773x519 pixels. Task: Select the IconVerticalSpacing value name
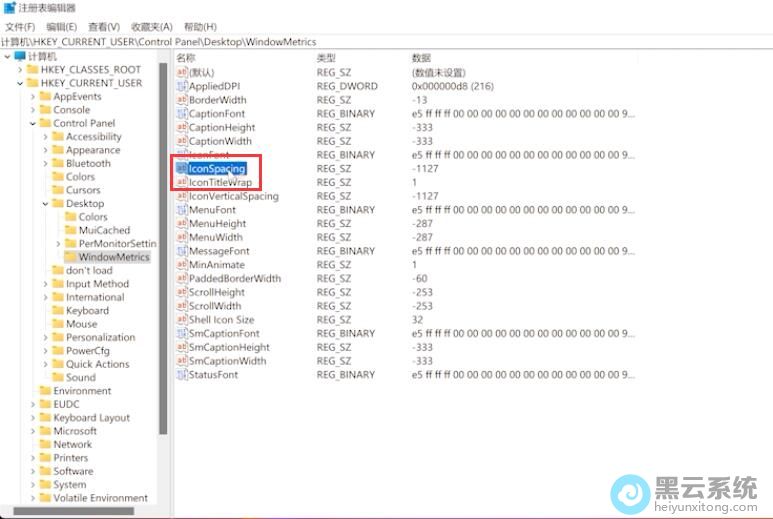tap(234, 196)
